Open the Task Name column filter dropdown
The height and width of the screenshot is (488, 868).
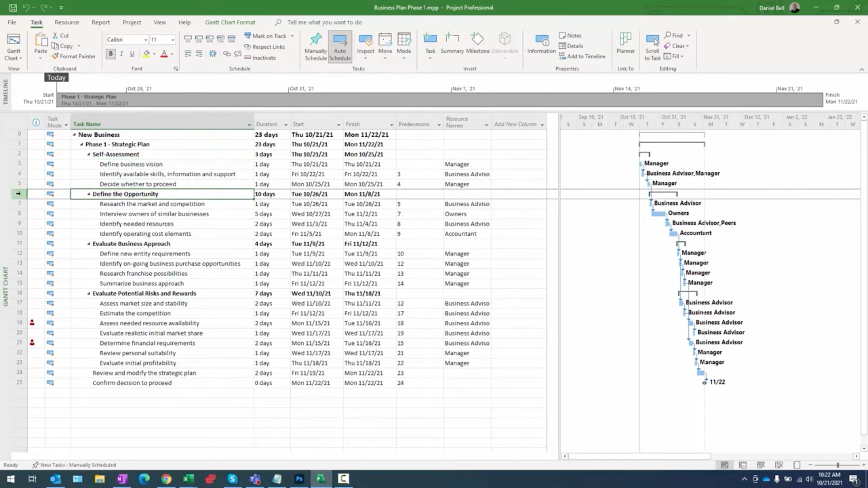(249, 125)
